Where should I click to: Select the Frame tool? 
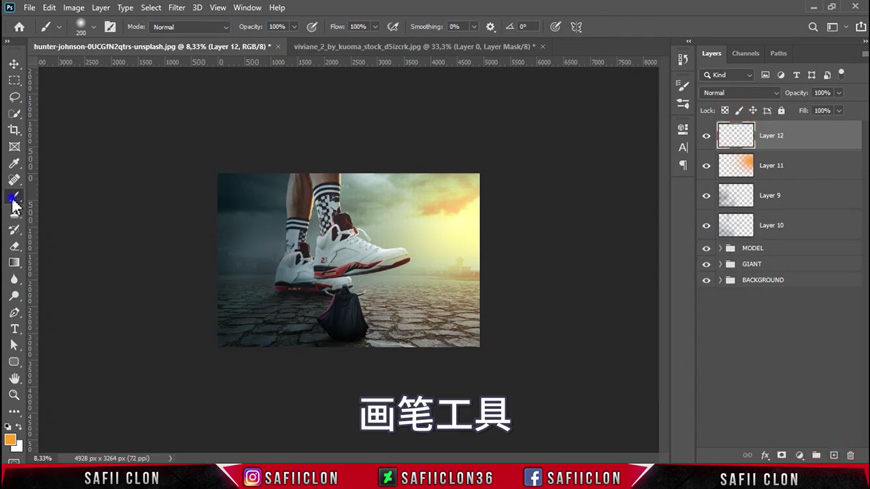point(14,147)
